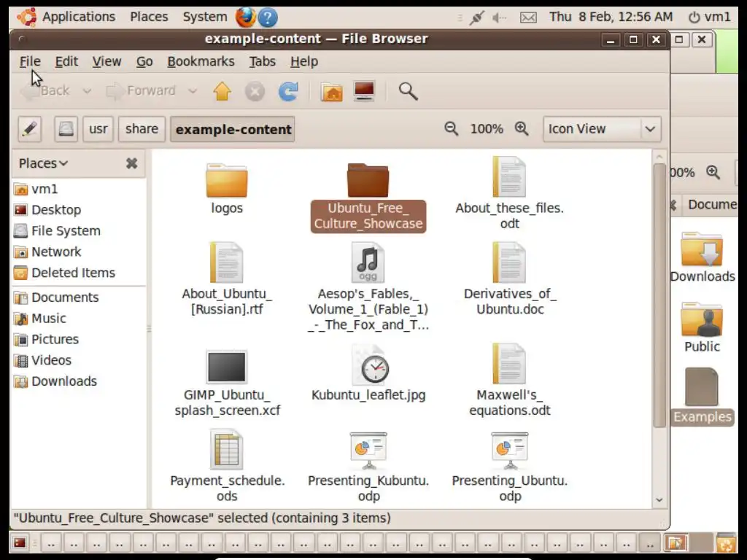Select About_Ubuntu_[Russian].rtf file
747x560 pixels.
[x=227, y=279]
